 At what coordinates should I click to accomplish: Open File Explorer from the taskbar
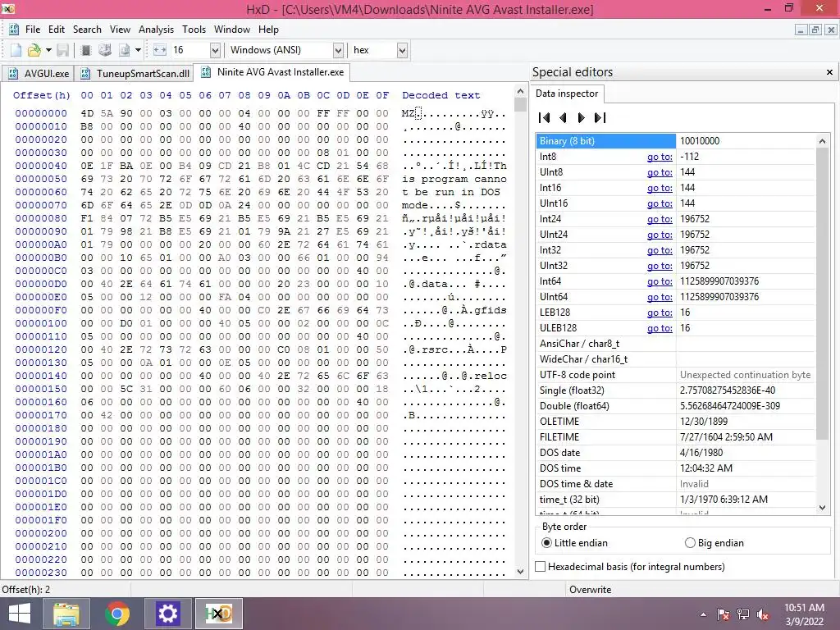click(66, 614)
